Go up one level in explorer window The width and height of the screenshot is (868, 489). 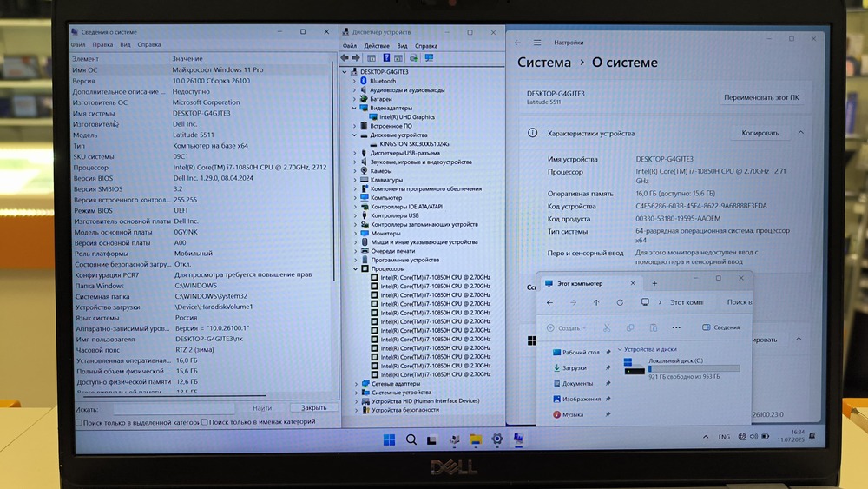point(596,302)
